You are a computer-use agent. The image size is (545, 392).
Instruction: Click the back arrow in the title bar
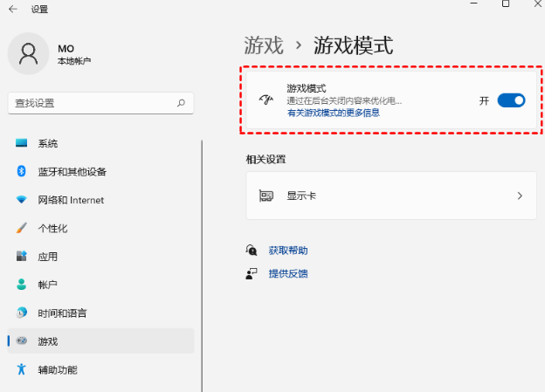click(13, 9)
